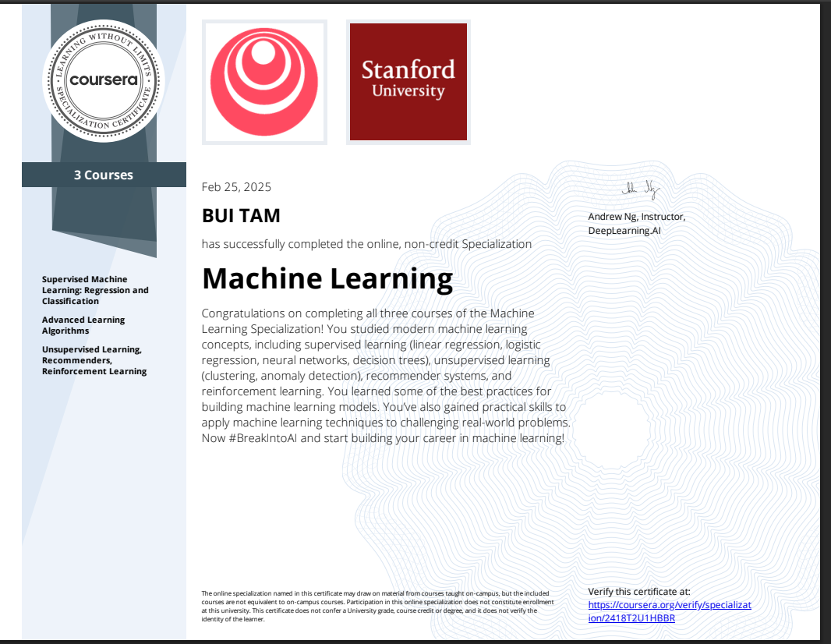Screen dimensions: 831x644
Task: Click the Stanford University logo
Action: (408, 81)
